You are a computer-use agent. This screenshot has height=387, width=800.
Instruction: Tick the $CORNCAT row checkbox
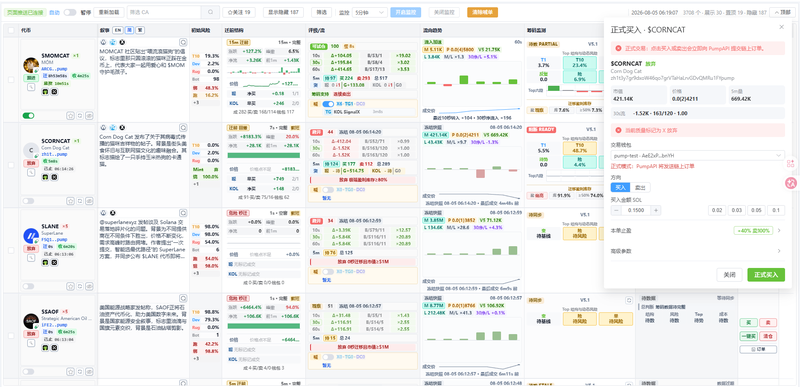(x=11, y=165)
